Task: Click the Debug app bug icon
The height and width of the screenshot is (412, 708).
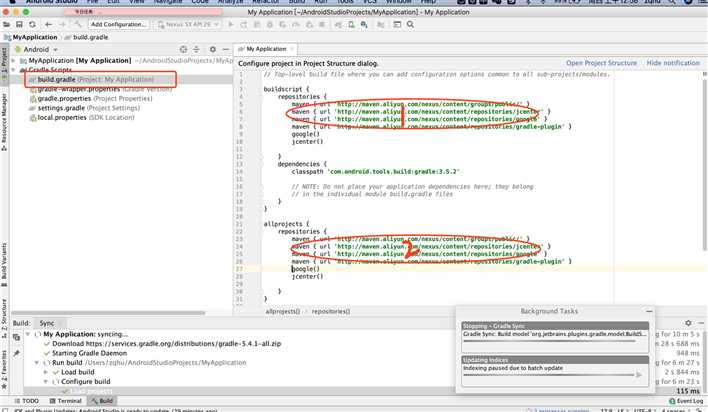Action: coord(270,24)
